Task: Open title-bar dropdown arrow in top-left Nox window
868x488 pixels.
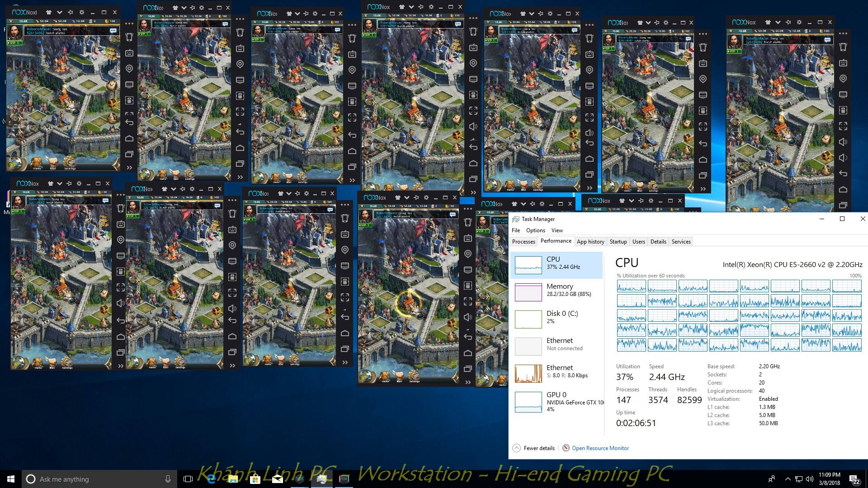Action: click(x=59, y=12)
